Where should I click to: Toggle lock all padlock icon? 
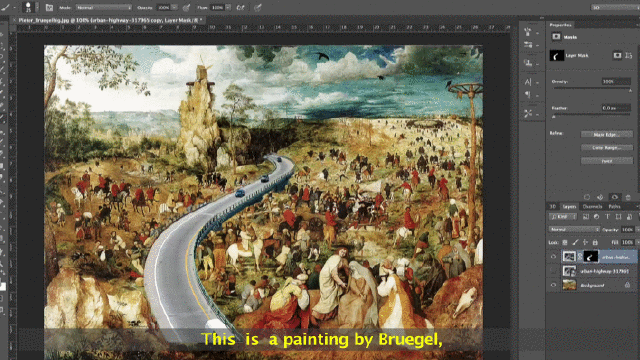595,242
